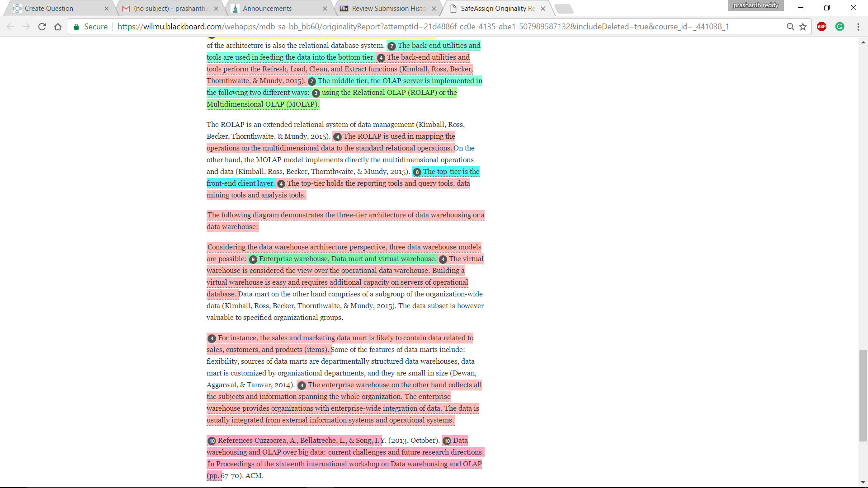Open the Chrome three-dot menu
The image size is (868, 488).
(x=858, y=27)
